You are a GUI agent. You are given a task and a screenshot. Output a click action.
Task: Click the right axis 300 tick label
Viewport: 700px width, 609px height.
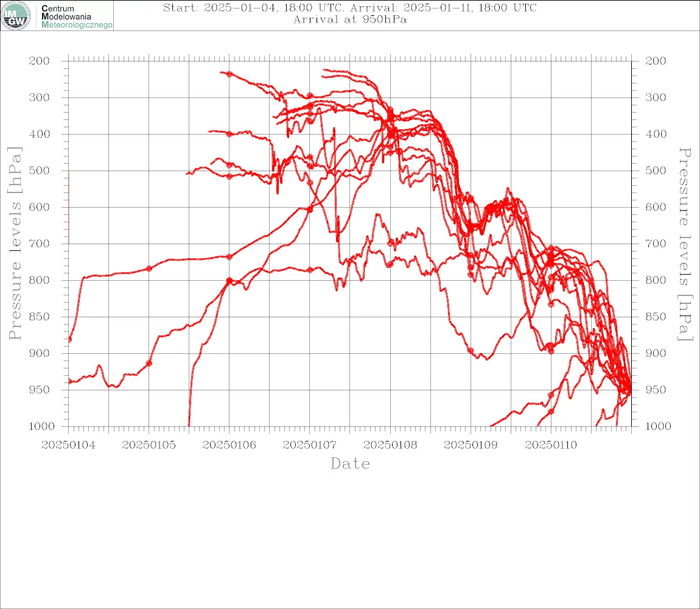point(656,97)
